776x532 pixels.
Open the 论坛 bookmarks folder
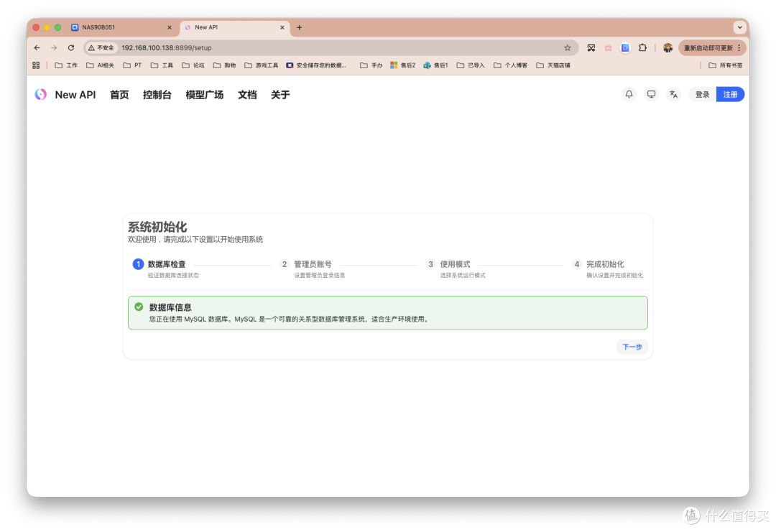click(193, 65)
